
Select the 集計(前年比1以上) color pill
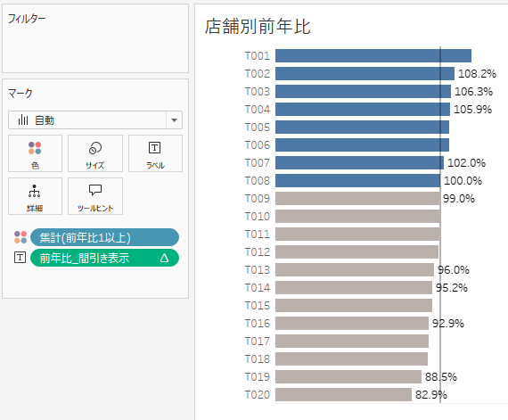104,237
